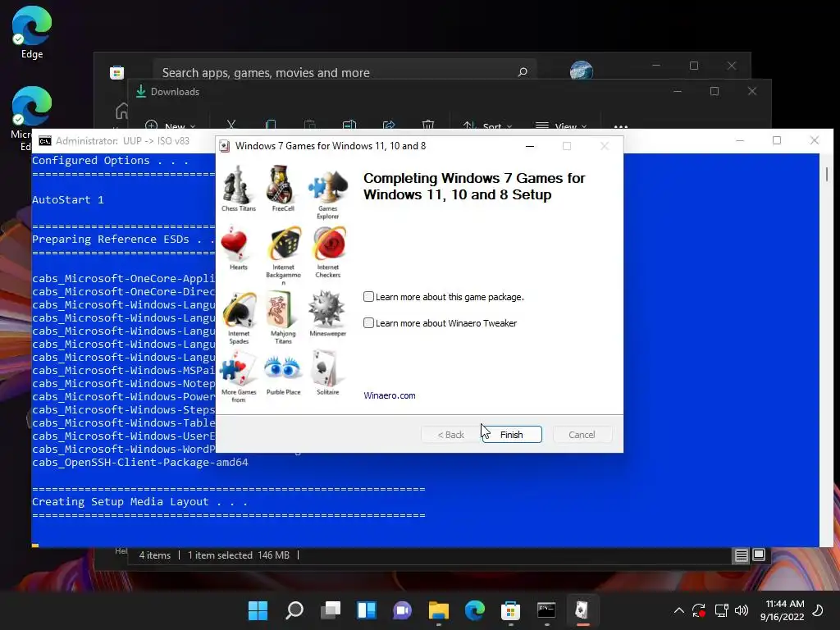Open Chat from the taskbar
This screenshot has height=630, width=840.
(402, 610)
